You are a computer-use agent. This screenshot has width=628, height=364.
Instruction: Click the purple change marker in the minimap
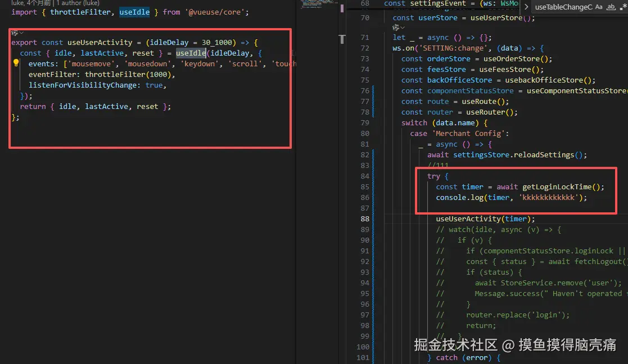[x=342, y=8]
